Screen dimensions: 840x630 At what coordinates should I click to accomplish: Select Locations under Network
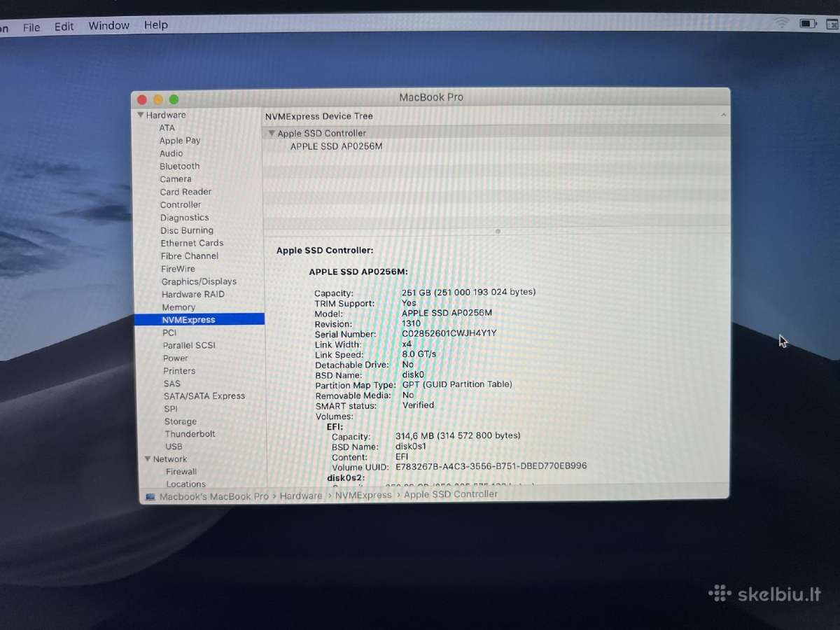click(186, 484)
